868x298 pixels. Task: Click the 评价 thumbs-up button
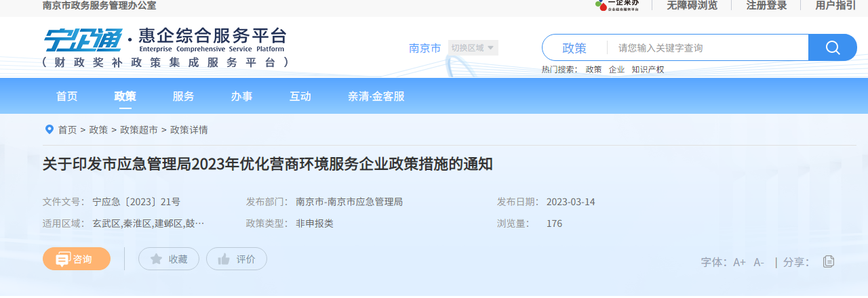click(237, 259)
